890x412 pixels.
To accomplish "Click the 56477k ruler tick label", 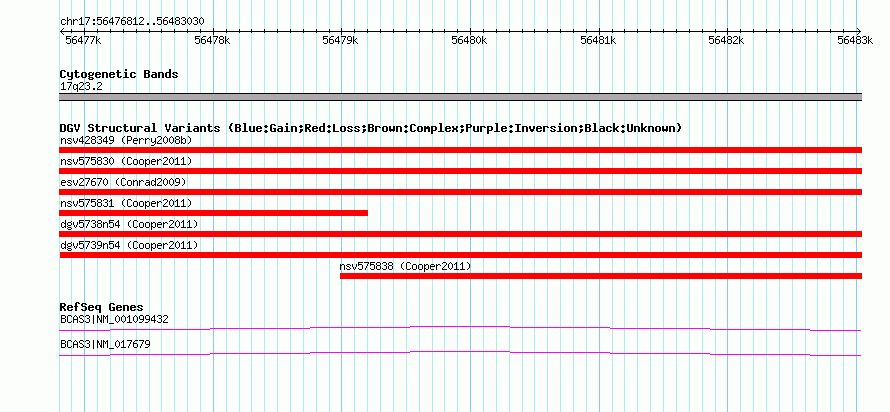I will (83, 40).
